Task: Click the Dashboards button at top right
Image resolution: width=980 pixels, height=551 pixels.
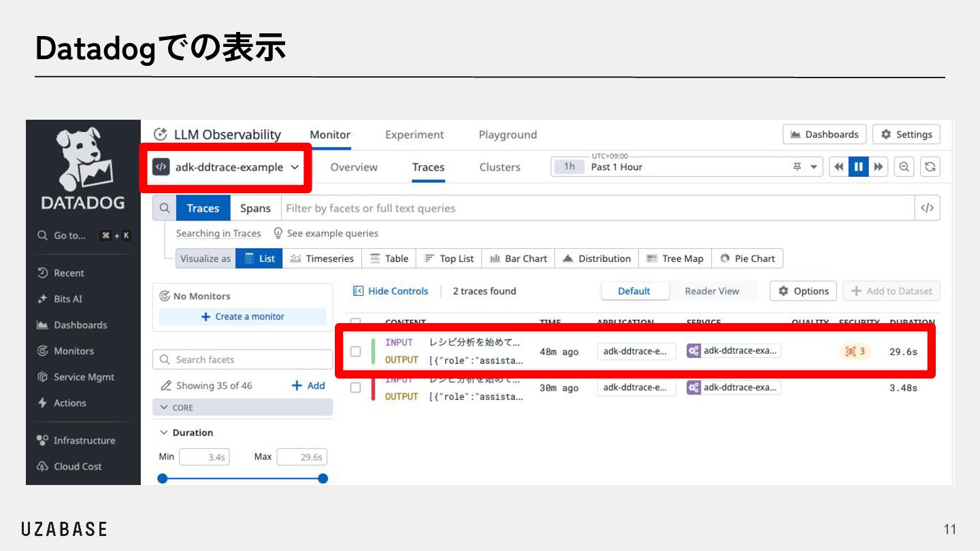Action: pos(824,134)
